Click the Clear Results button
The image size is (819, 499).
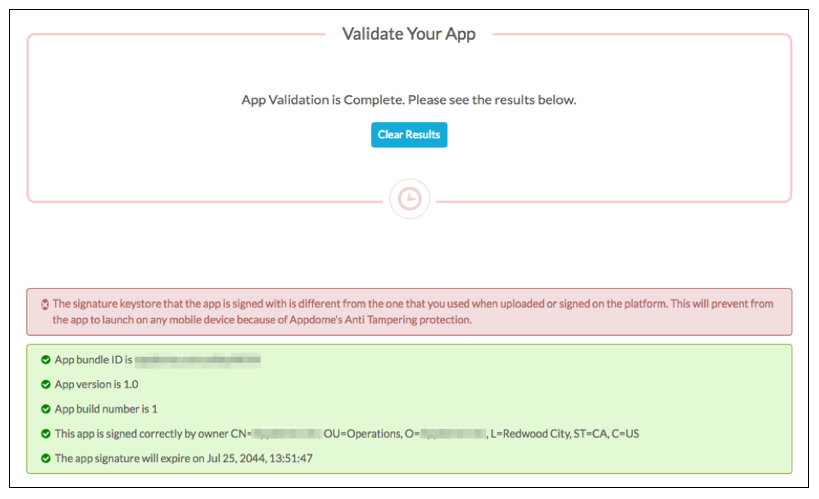point(409,135)
